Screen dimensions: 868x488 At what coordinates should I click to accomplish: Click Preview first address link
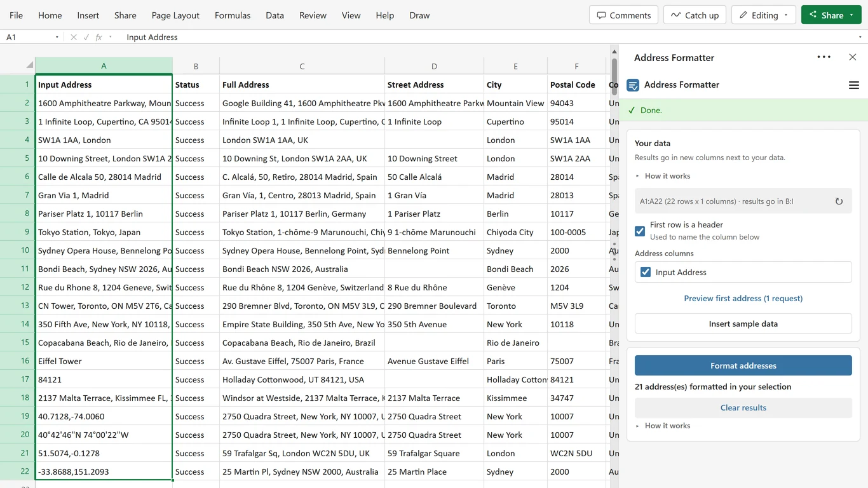(x=743, y=298)
